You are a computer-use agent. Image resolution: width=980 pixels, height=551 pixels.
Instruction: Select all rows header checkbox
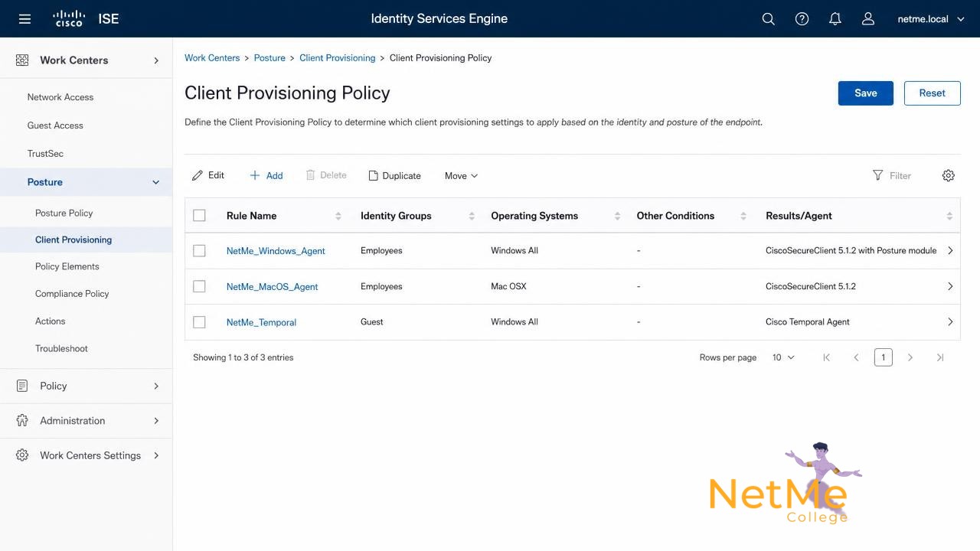(x=199, y=216)
